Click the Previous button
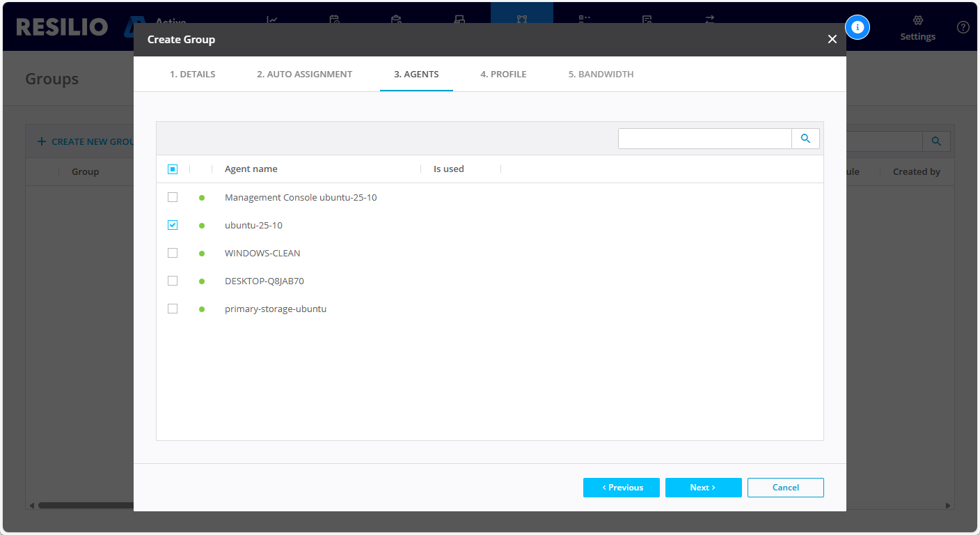Viewport: 980px width, 535px height. point(621,488)
